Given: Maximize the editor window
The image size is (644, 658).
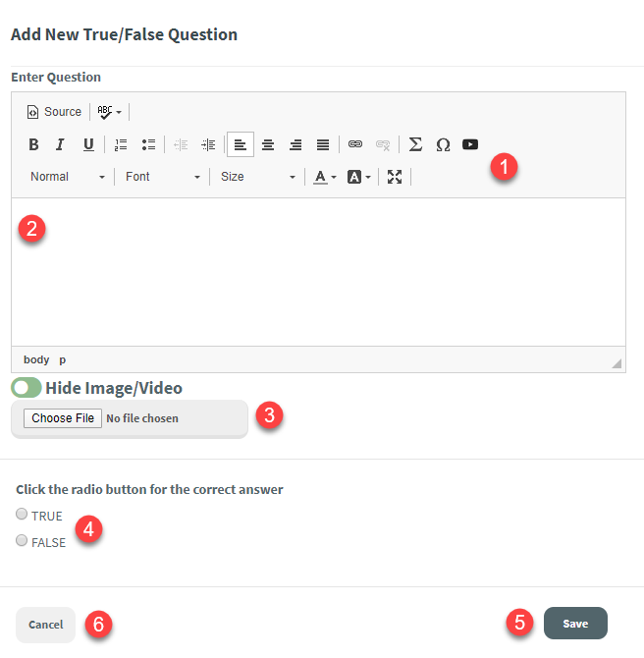Looking at the screenshot, I should pyautogui.click(x=395, y=177).
